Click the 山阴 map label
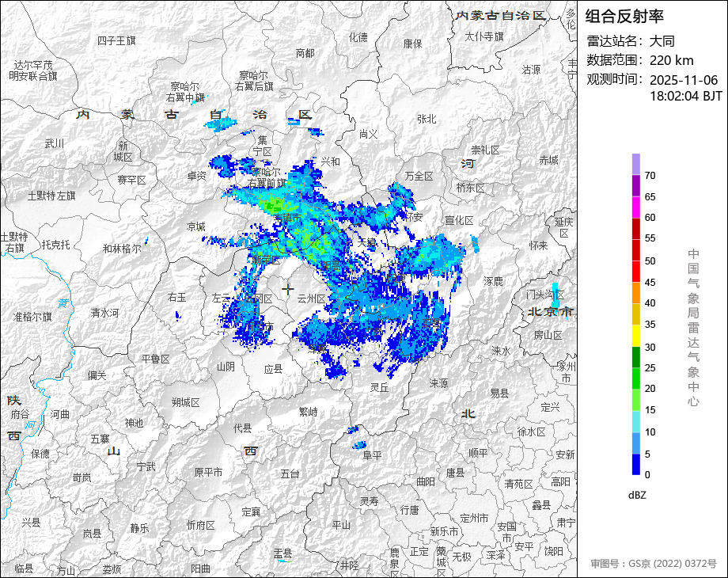 (x=226, y=367)
